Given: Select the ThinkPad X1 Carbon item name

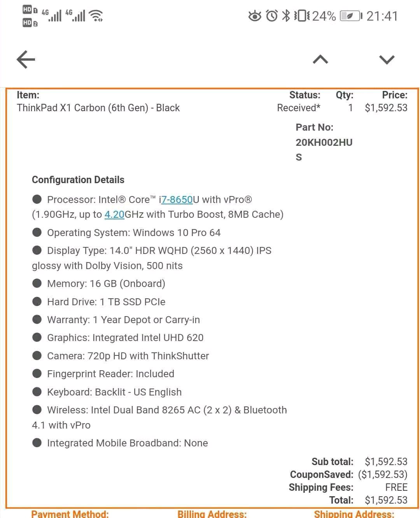Looking at the screenshot, I should point(98,108).
